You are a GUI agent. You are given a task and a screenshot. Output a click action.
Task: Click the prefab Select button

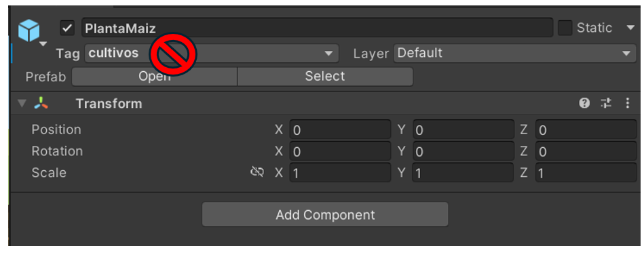tap(325, 77)
